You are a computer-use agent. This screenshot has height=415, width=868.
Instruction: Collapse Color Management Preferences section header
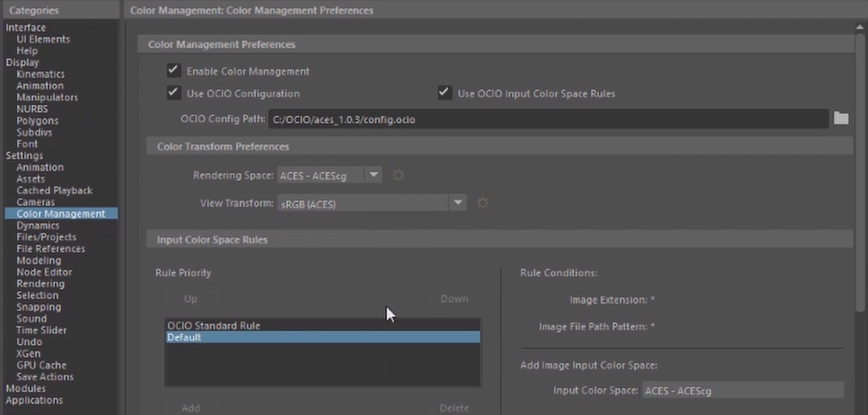496,44
